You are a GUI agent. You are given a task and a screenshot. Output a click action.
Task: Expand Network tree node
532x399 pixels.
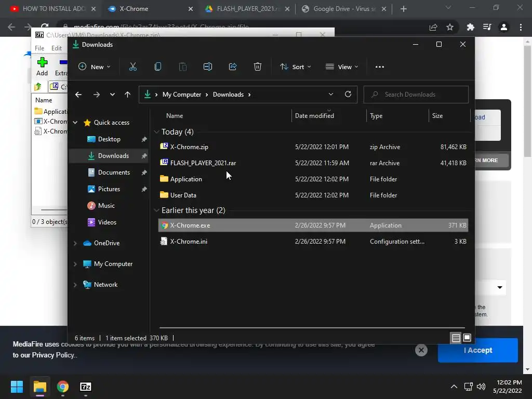(x=75, y=285)
